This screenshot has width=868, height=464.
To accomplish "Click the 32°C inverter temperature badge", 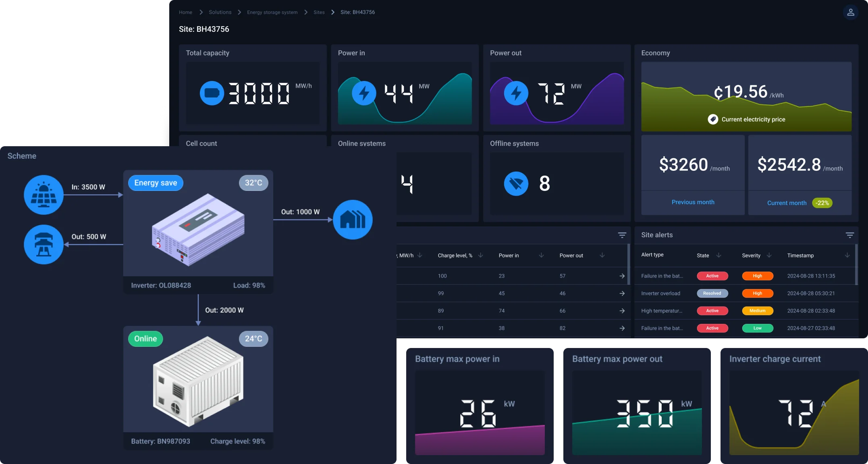I will pyautogui.click(x=253, y=183).
